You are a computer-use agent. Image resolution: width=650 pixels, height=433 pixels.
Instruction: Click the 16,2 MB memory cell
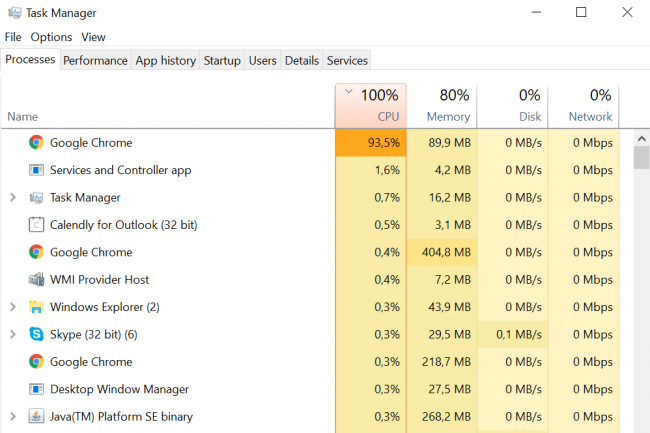(x=442, y=197)
